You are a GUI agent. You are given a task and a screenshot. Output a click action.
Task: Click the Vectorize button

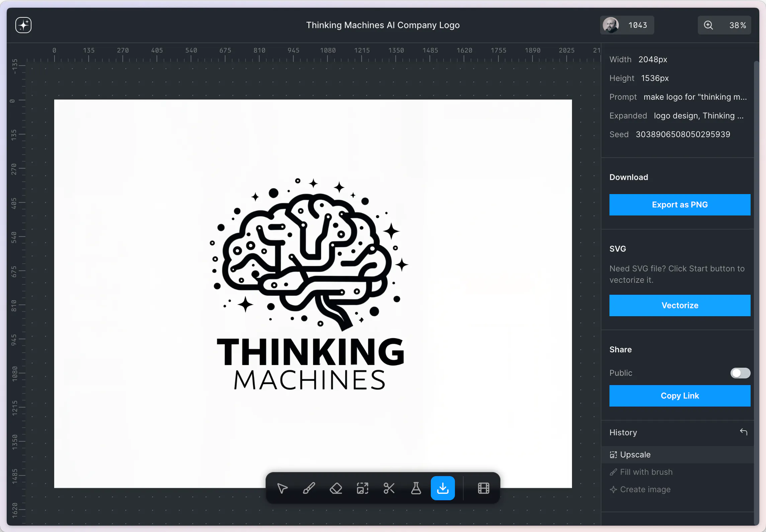[680, 305]
